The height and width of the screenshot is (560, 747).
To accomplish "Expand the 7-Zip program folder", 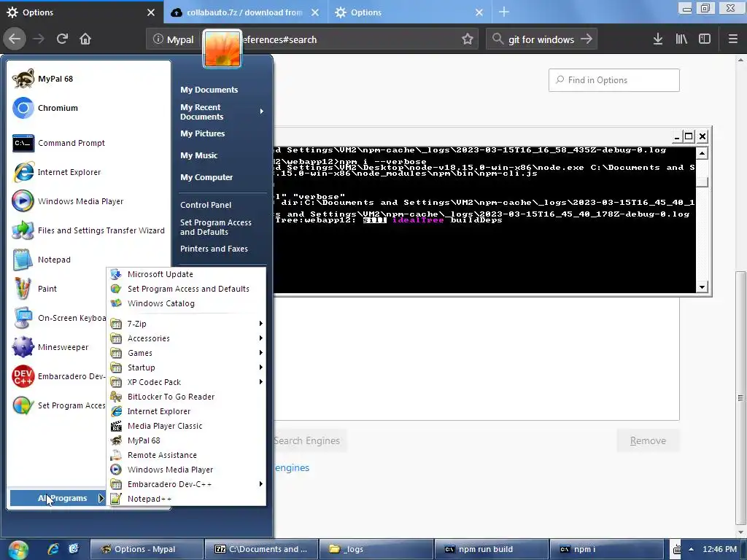I will 186,324.
